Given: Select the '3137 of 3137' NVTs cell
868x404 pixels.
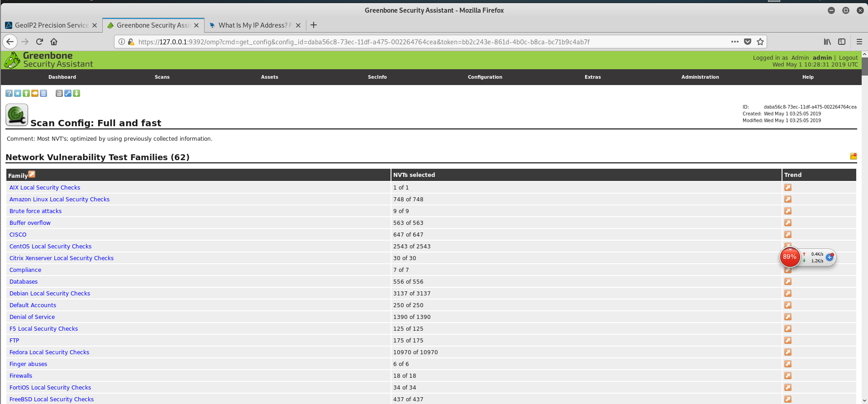Looking at the screenshot, I should [586, 293].
